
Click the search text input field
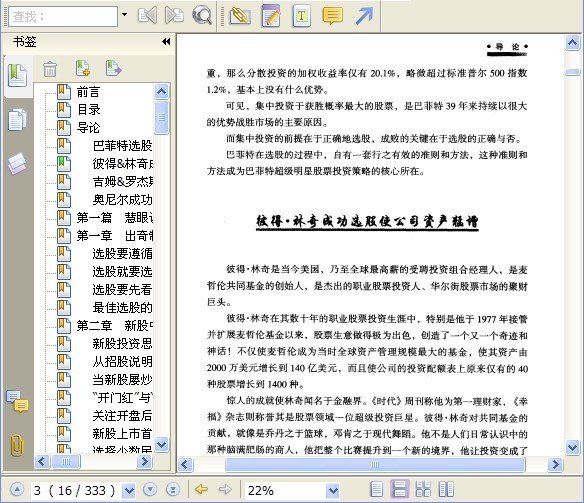click(x=63, y=16)
